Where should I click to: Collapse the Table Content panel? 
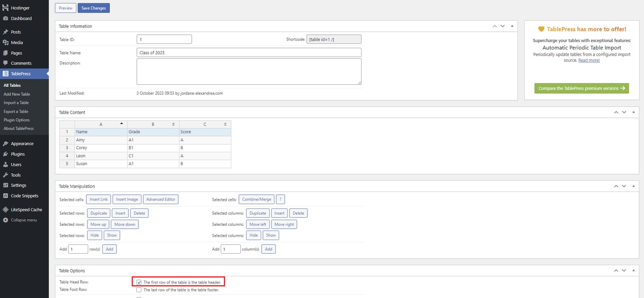coord(633,112)
